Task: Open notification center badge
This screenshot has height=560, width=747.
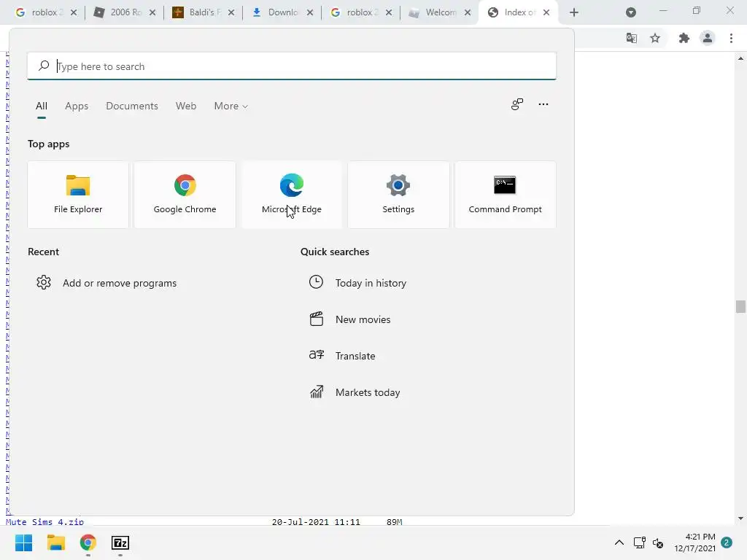Action: coord(727,542)
